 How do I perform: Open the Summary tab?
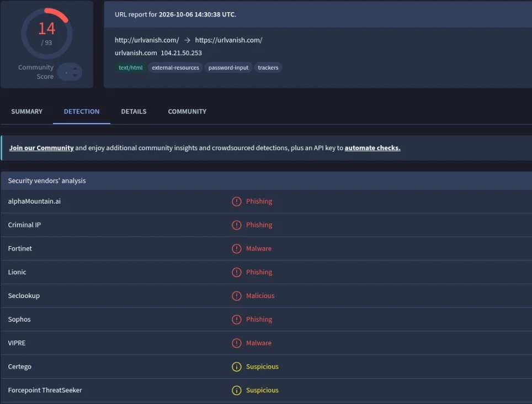click(27, 111)
